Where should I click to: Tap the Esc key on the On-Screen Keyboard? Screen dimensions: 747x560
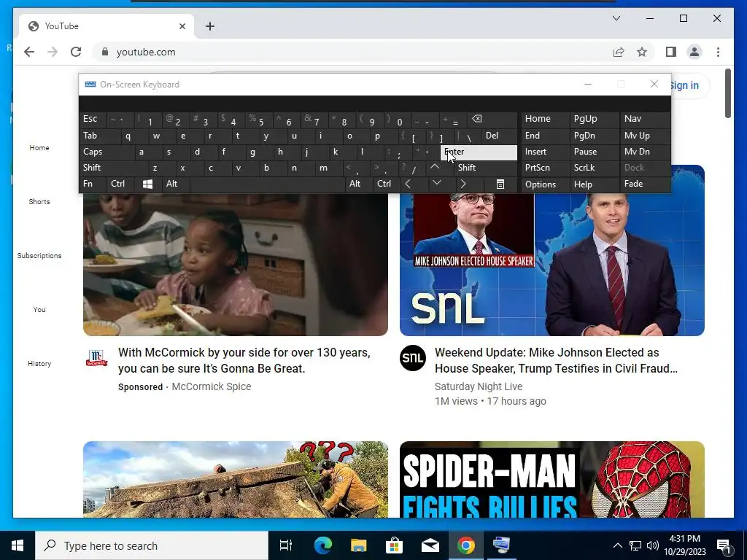[93, 119]
